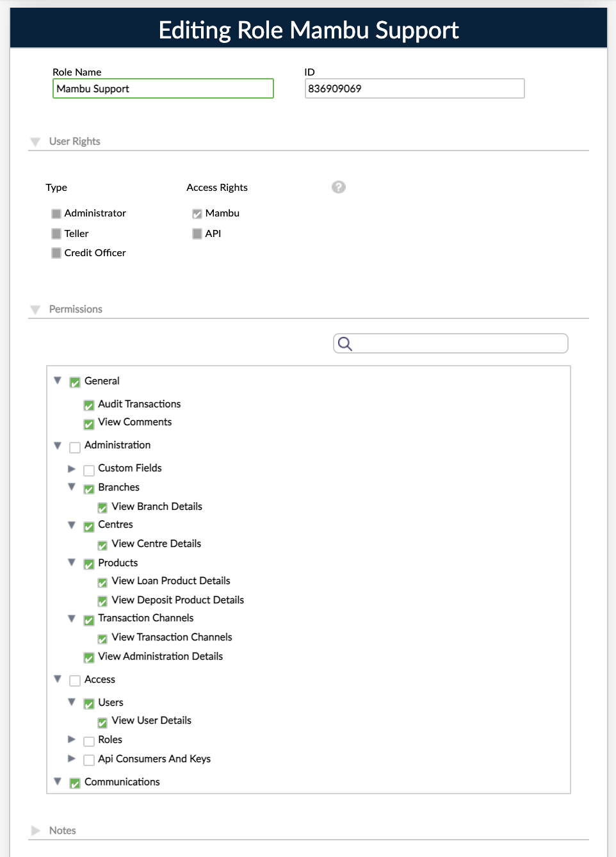The image size is (616, 857).
Task: Collapse the Permissions section
Action: tap(36, 309)
